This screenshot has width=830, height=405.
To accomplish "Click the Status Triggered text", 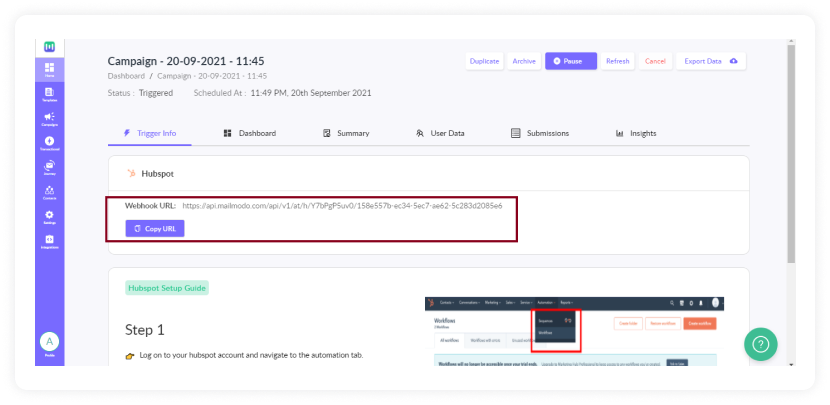I will tap(140, 93).
